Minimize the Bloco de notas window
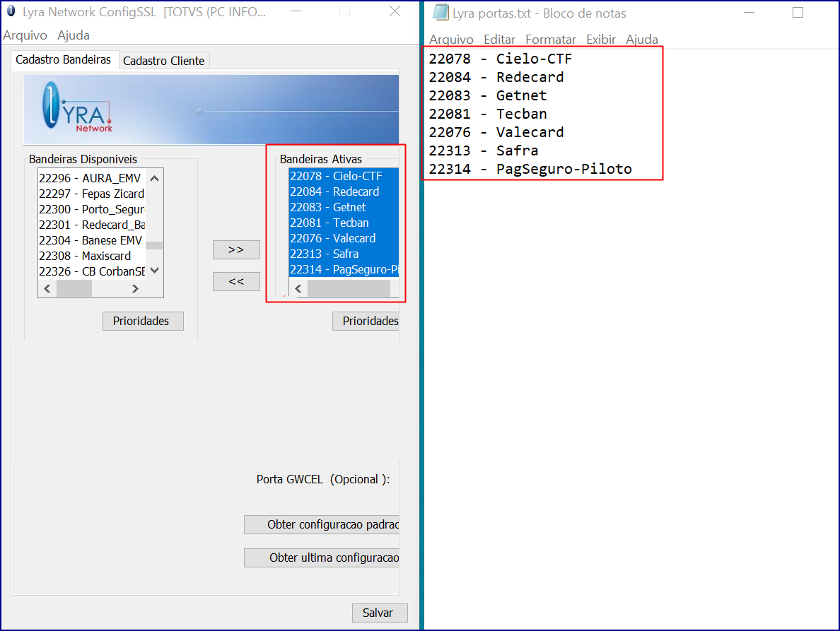This screenshot has height=631, width=840. coord(749,12)
